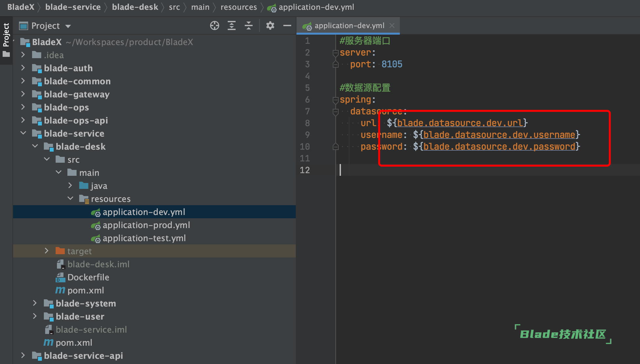This screenshot has width=640, height=364.
Task: Expand the blade-auth module
Action: coord(23,68)
